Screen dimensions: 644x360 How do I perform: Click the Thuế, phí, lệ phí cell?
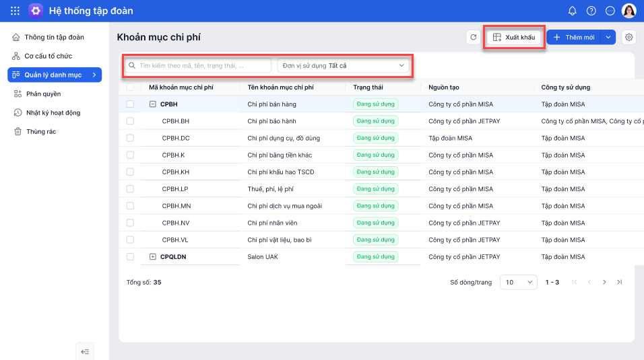pos(270,189)
